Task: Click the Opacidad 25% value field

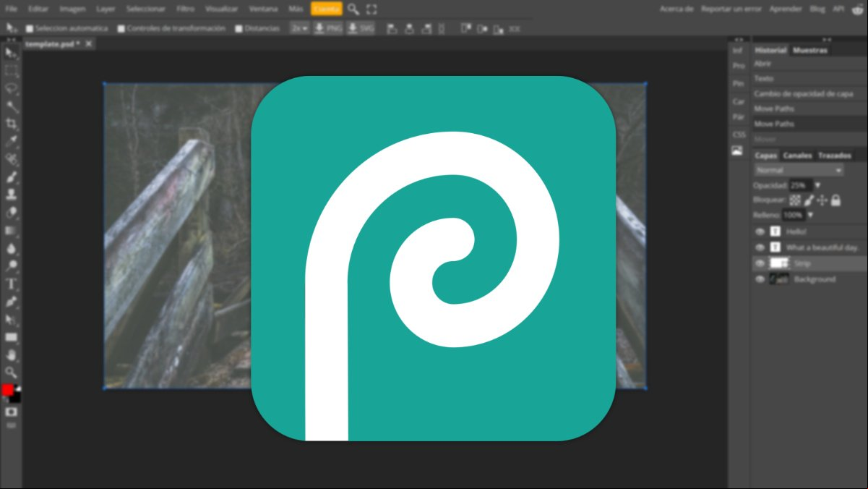Action: (800, 186)
